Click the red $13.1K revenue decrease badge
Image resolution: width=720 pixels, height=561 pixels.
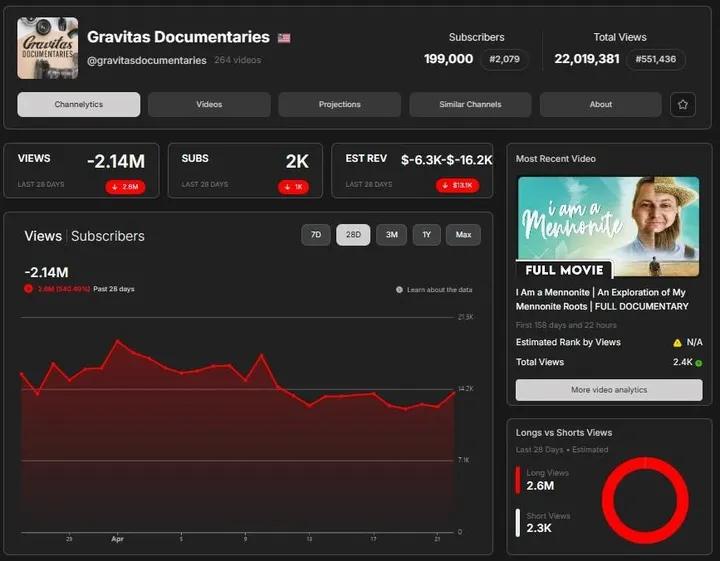point(457,185)
